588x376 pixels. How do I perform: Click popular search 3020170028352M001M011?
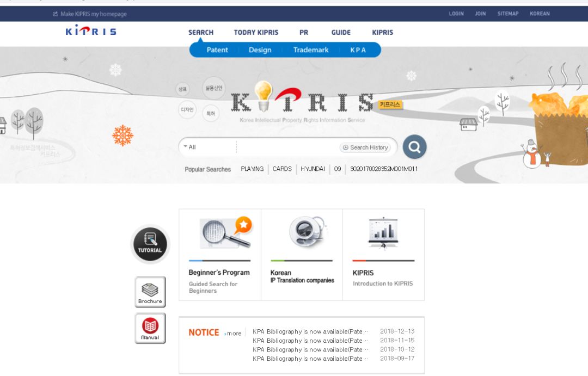click(x=384, y=169)
